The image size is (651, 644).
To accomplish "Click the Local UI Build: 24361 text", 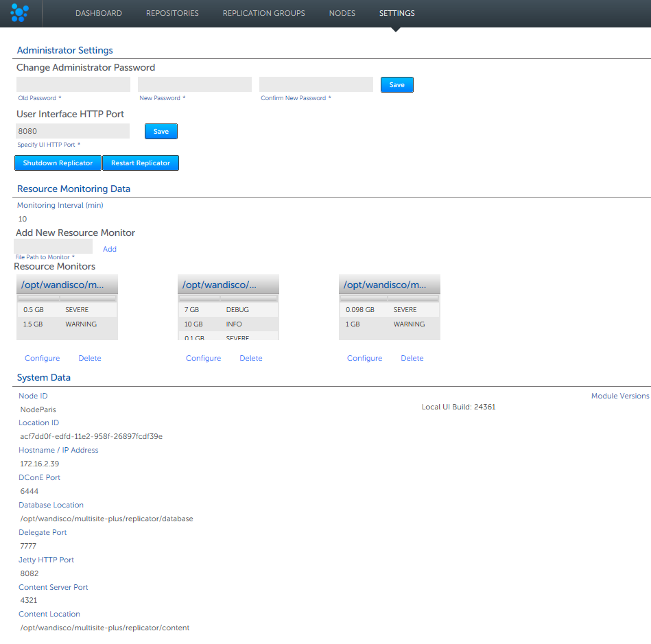I will 458,407.
